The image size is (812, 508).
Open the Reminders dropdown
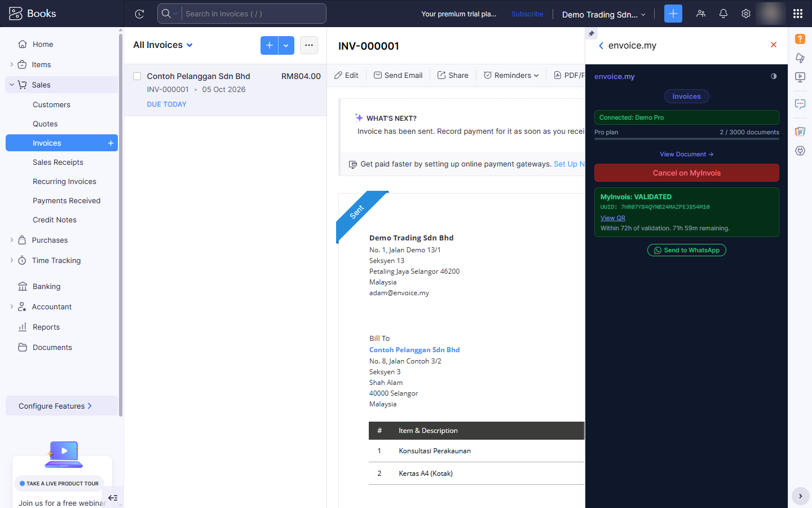tap(511, 75)
